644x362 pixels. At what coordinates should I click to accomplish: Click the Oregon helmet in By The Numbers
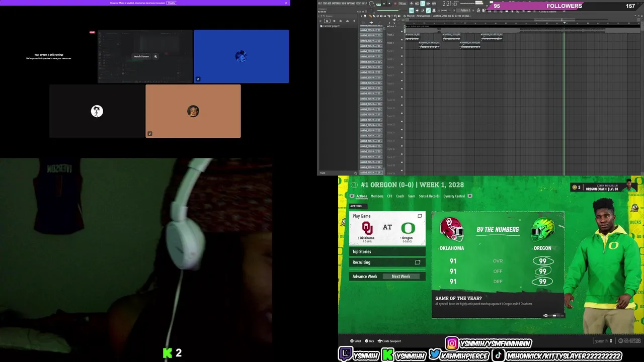coord(543,230)
